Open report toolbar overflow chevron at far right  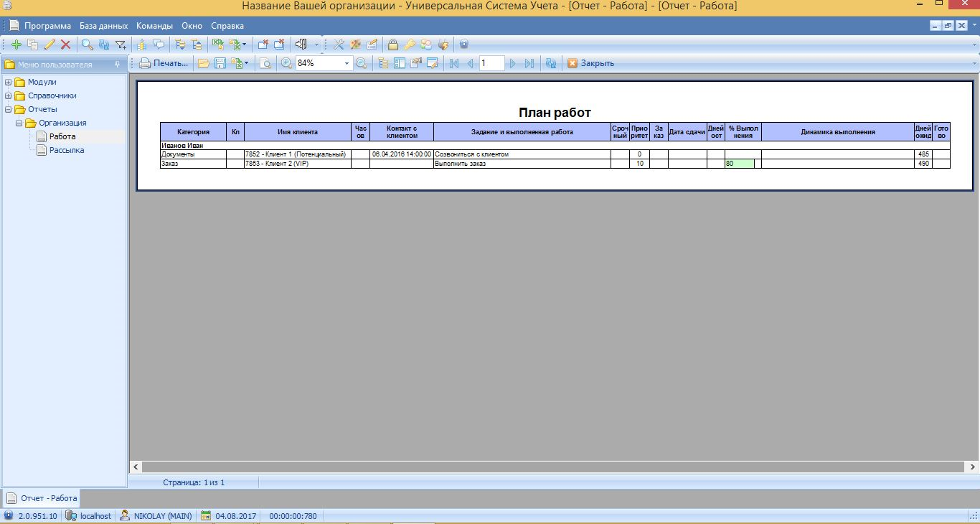point(974,63)
